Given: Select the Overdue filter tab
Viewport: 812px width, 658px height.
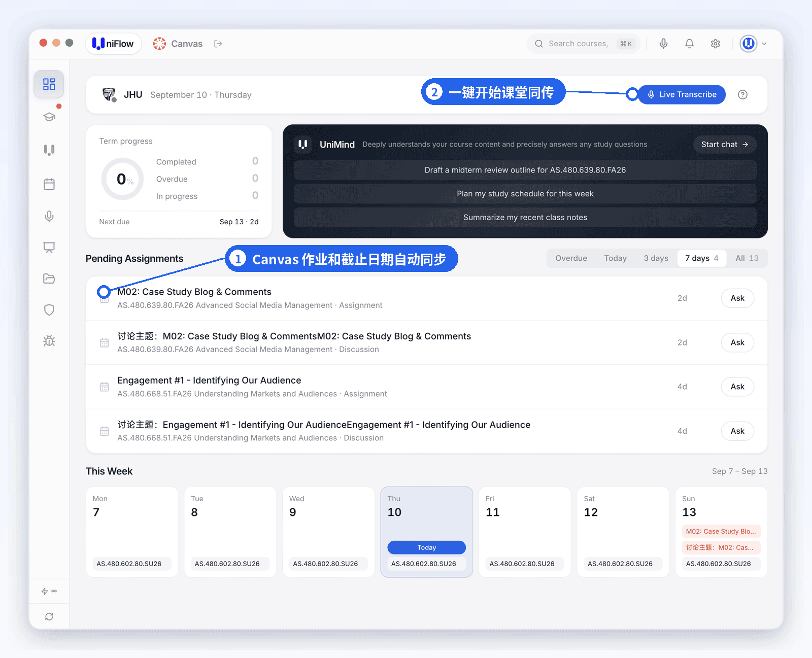Looking at the screenshot, I should click(x=571, y=258).
